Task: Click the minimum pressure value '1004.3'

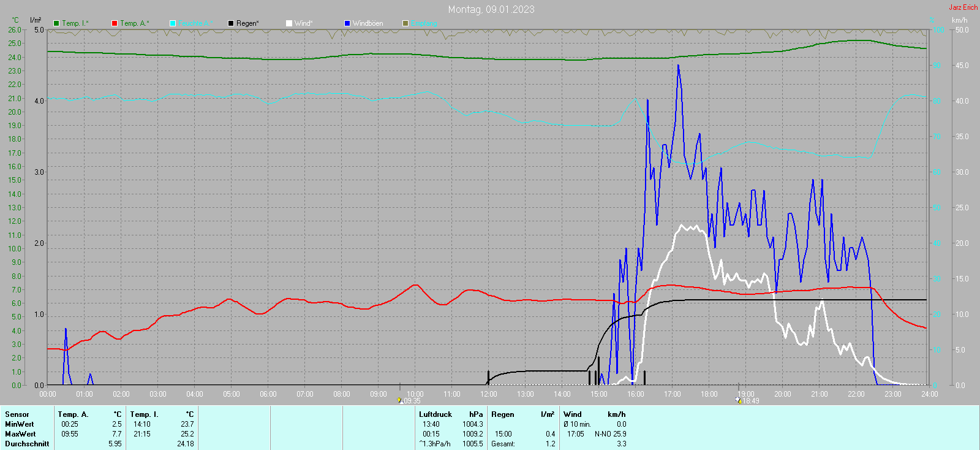Action: [473, 424]
